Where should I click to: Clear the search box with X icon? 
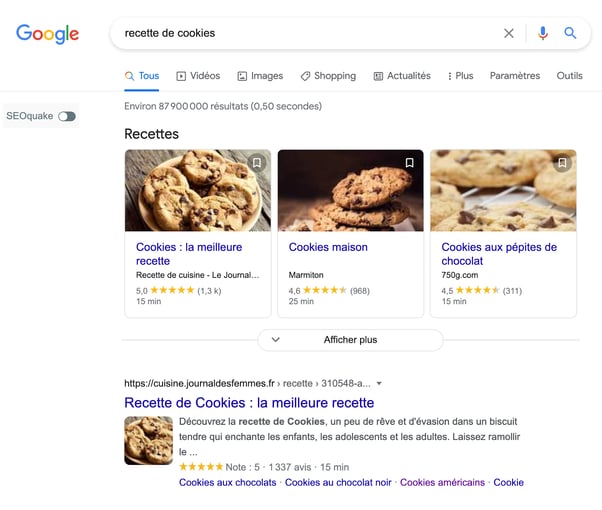tap(509, 33)
